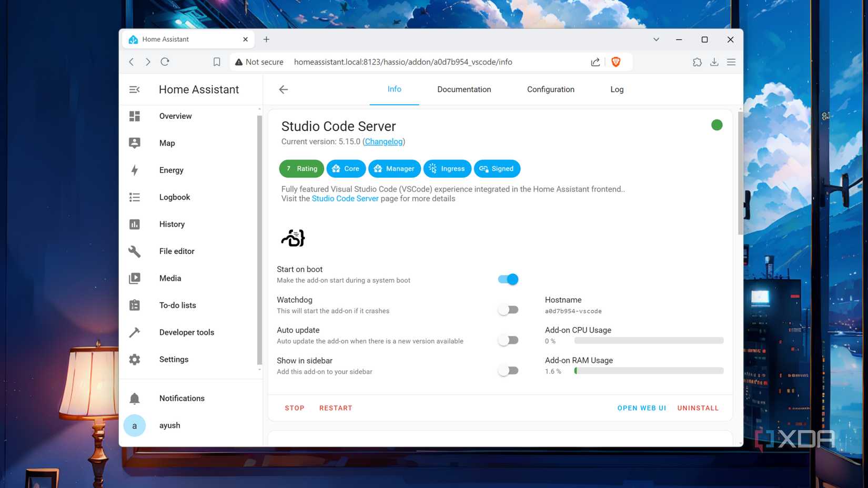Click the Add-on RAM Usage progress bar
868x488 pixels.
click(x=648, y=370)
